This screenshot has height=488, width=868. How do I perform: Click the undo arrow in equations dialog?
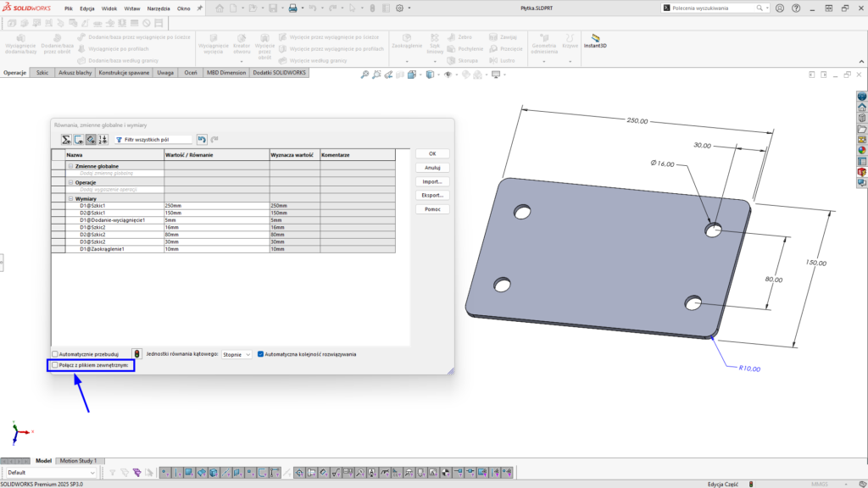[x=202, y=139]
